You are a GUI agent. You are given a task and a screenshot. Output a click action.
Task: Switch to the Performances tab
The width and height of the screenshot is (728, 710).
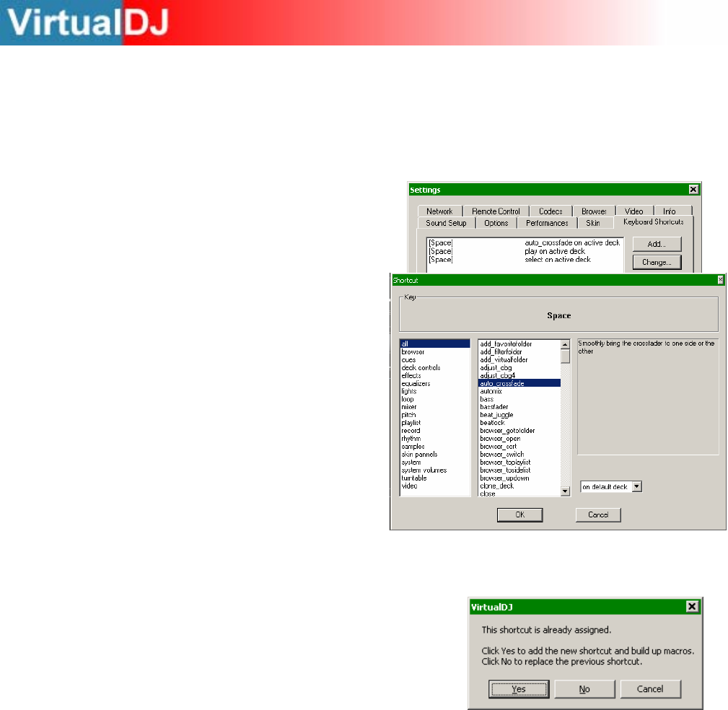coord(547,223)
